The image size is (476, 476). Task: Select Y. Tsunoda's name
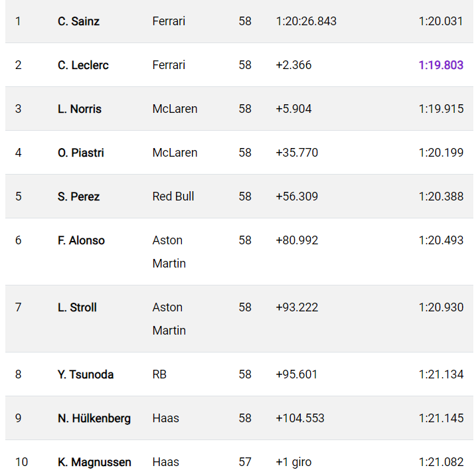coord(86,374)
